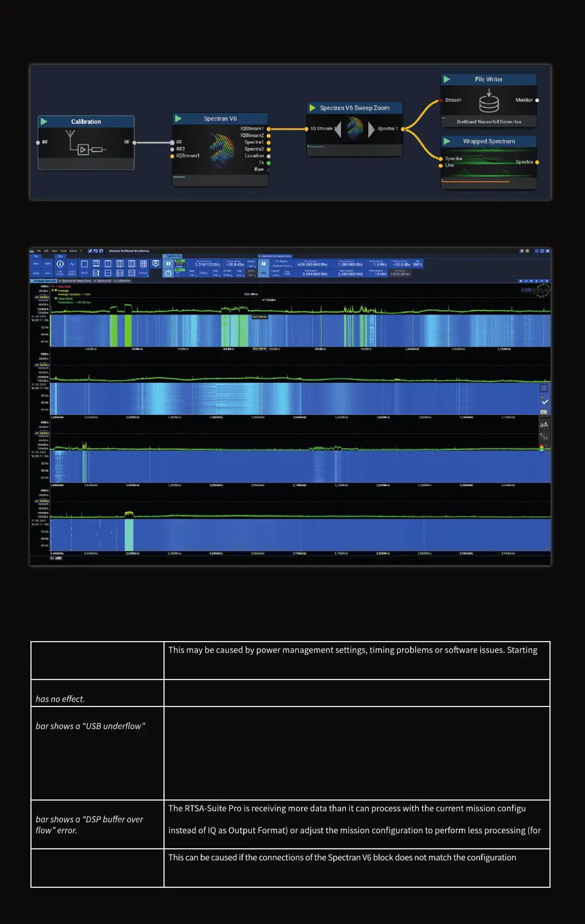Image resolution: width=585 pixels, height=924 pixels.
Task: Click the Spectran V6 Sweep Zoom play arrow
Action: (x=313, y=108)
